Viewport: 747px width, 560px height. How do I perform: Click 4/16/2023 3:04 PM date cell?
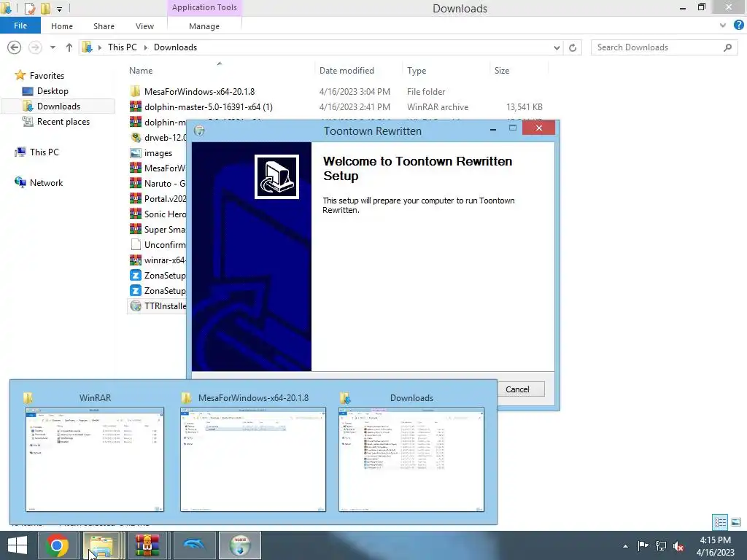(x=355, y=91)
